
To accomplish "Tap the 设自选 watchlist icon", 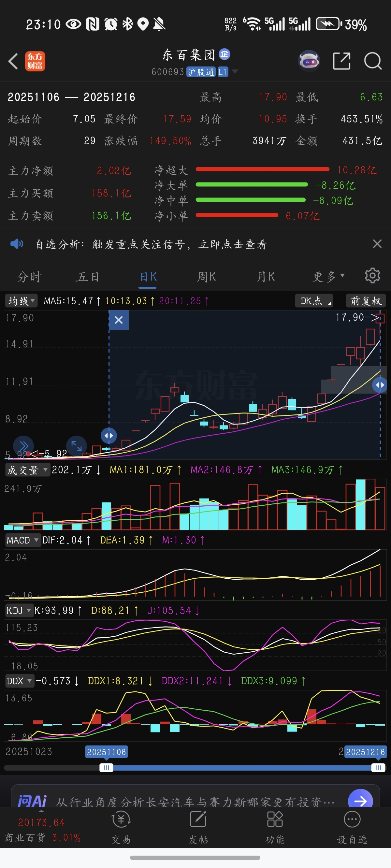I will [x=352, y=827].
